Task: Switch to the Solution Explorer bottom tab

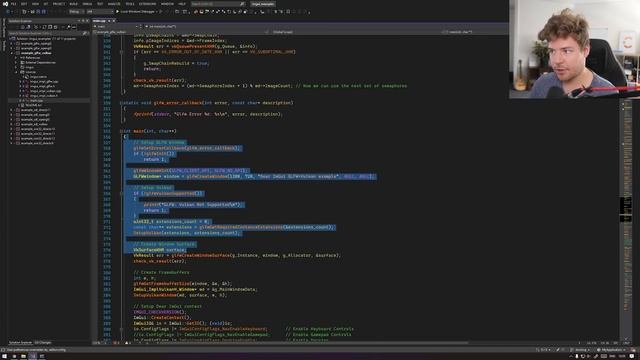Action: click(20, 342)
